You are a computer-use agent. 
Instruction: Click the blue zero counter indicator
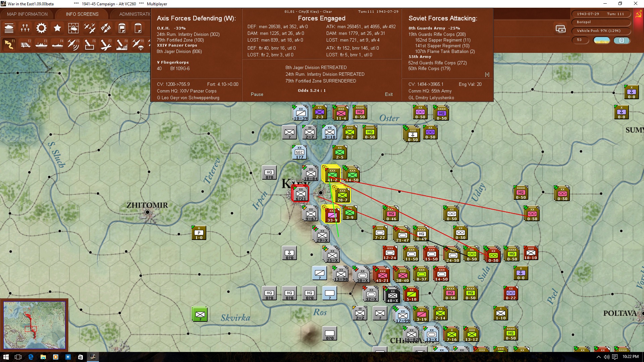(x=622, y=40)
